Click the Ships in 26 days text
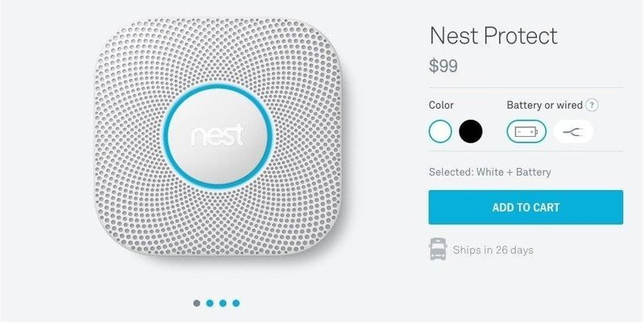This screenshot has width=644, height=322. (493, 250)
